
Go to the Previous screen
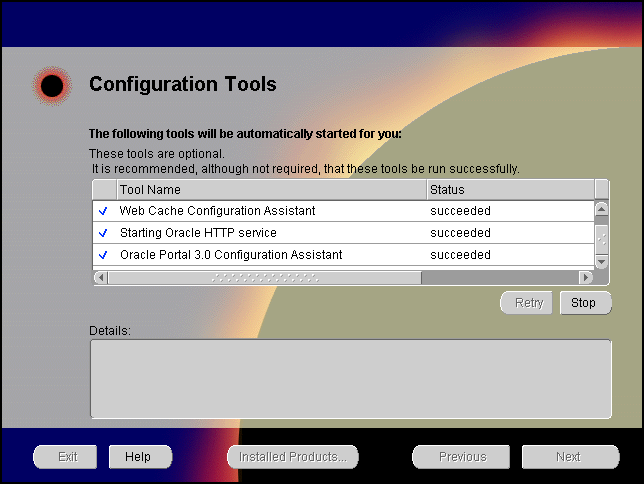click(x=461, y=457)
